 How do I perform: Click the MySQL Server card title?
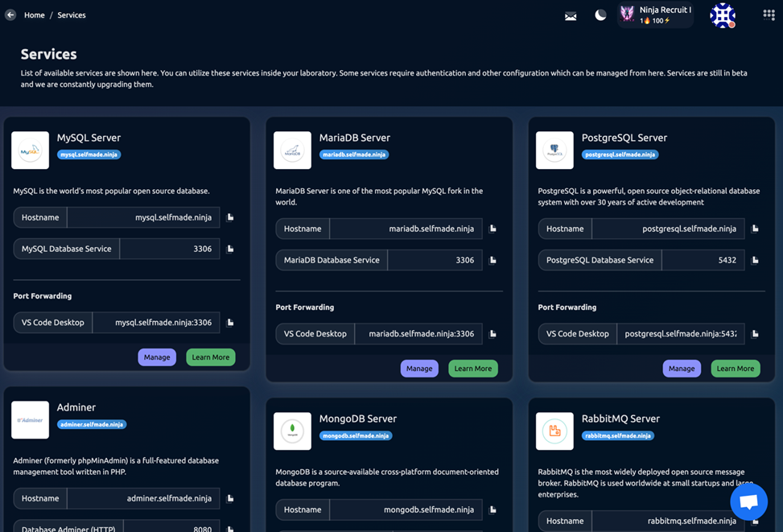click(x=89, y=138)
